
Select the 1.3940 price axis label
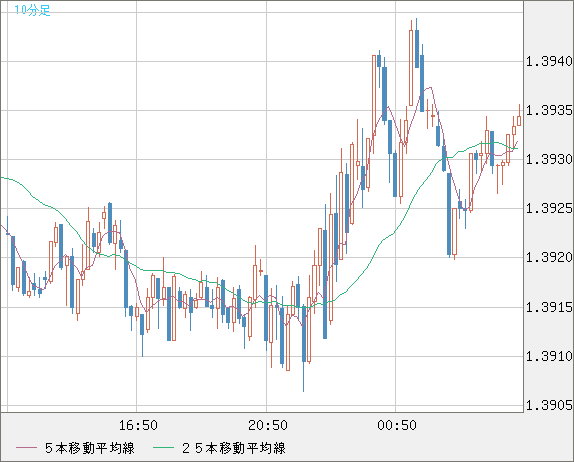549,62
